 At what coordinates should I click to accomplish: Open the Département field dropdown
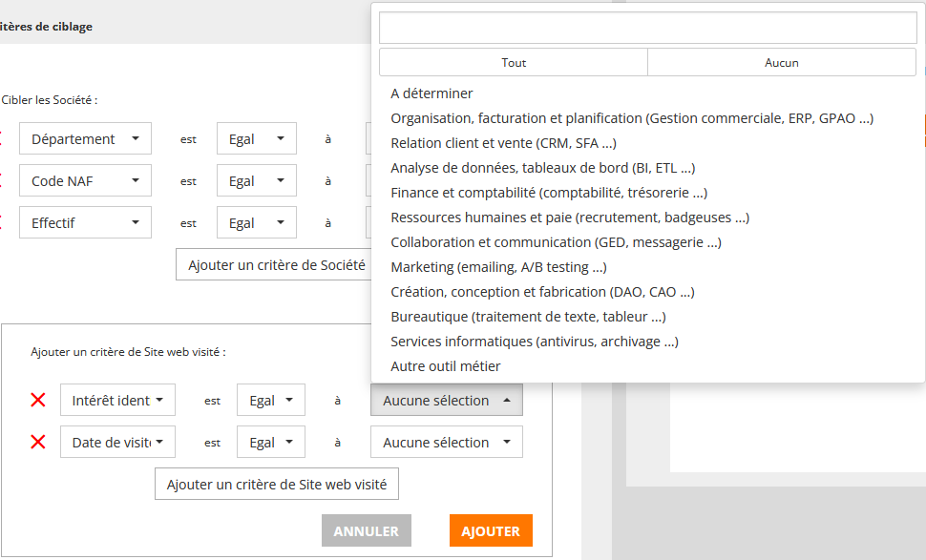coord(85,139)
